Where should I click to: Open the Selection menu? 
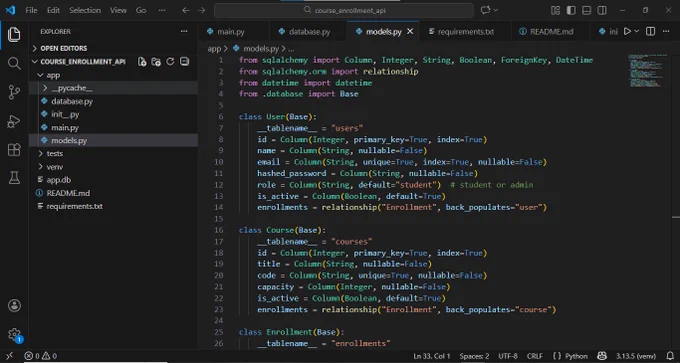click(85, 10)
